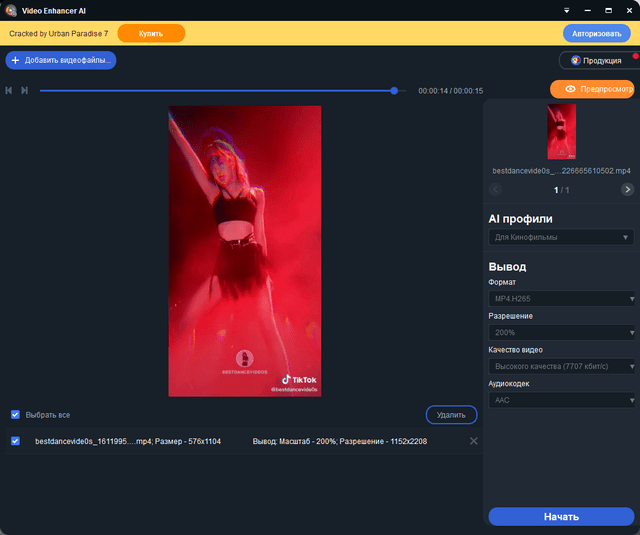Toggle the Выбрать все checkbox
640x535 pixels.
click(x=15, y=414)
